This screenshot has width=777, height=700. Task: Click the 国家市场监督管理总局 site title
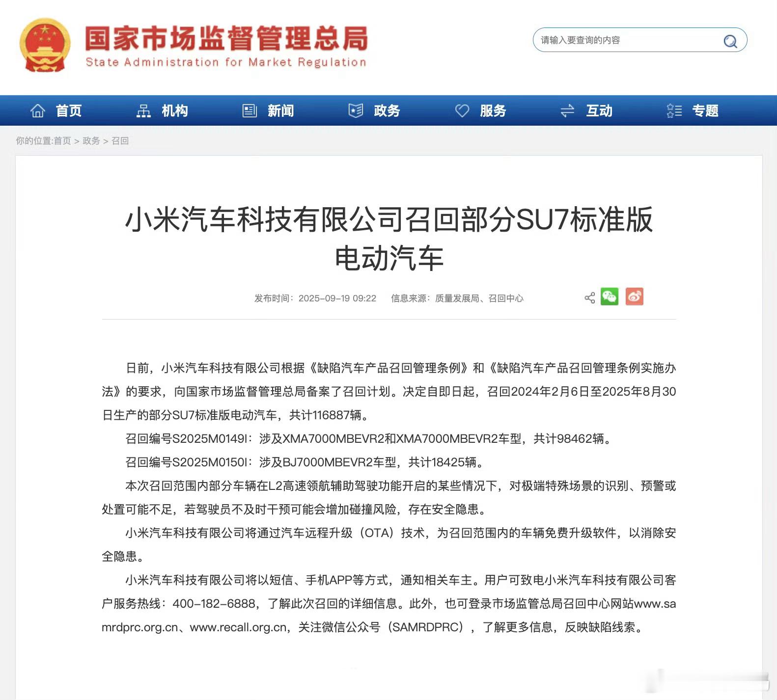(226, 39)
